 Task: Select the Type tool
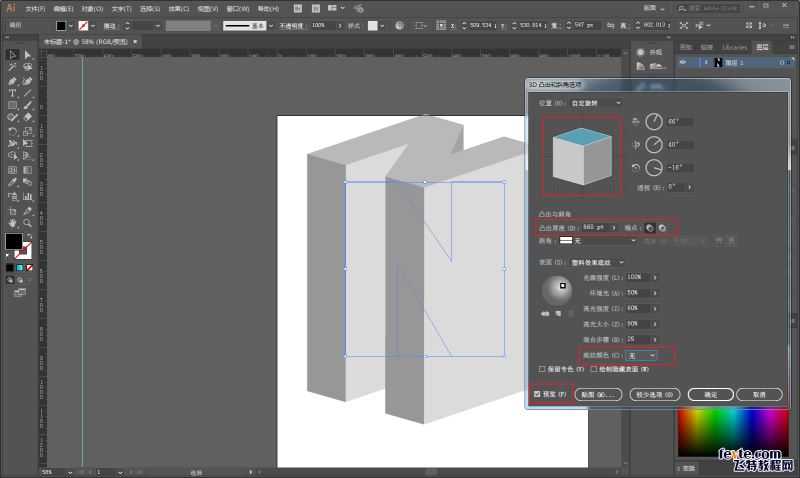12,93
